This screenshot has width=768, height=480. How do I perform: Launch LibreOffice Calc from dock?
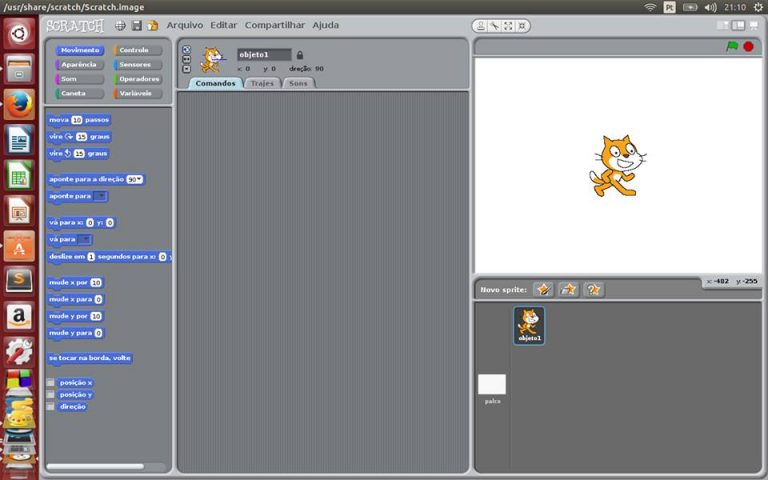click(x=19, y=175)
